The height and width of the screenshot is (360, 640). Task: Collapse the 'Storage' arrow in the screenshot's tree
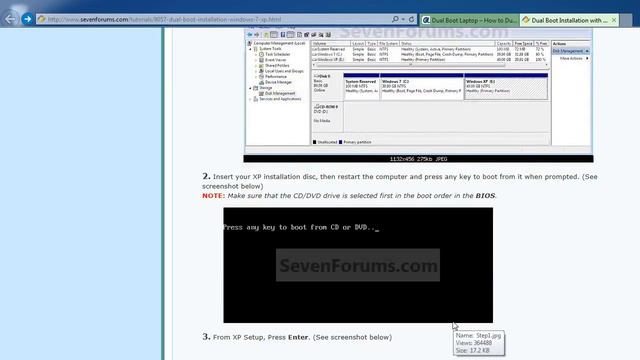pos(251,88)
